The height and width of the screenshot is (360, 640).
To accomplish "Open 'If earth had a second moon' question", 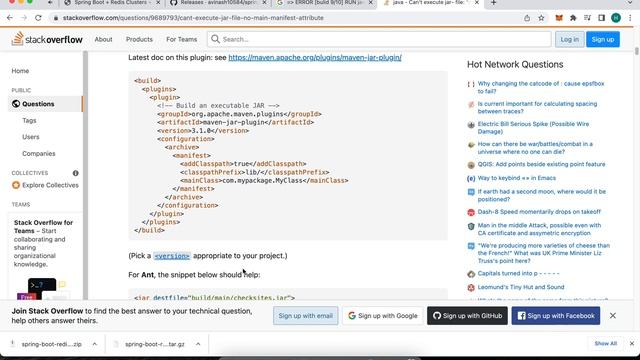I will (542, 196).
